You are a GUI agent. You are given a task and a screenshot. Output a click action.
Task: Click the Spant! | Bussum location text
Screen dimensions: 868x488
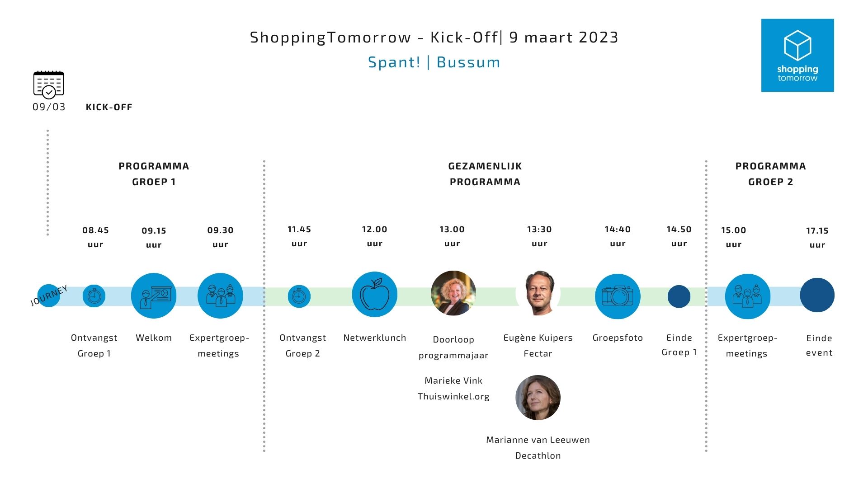(x=434, y=62)
